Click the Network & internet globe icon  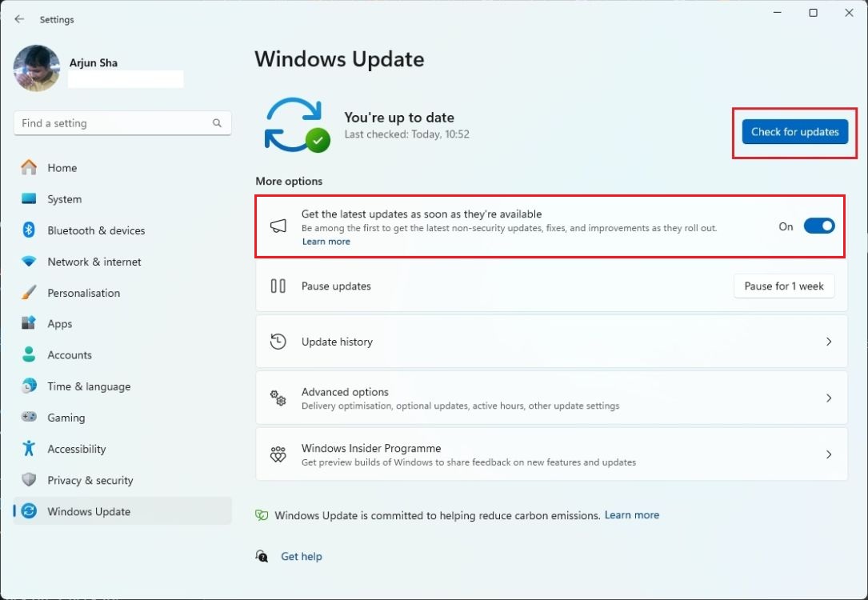click(28, 261)
